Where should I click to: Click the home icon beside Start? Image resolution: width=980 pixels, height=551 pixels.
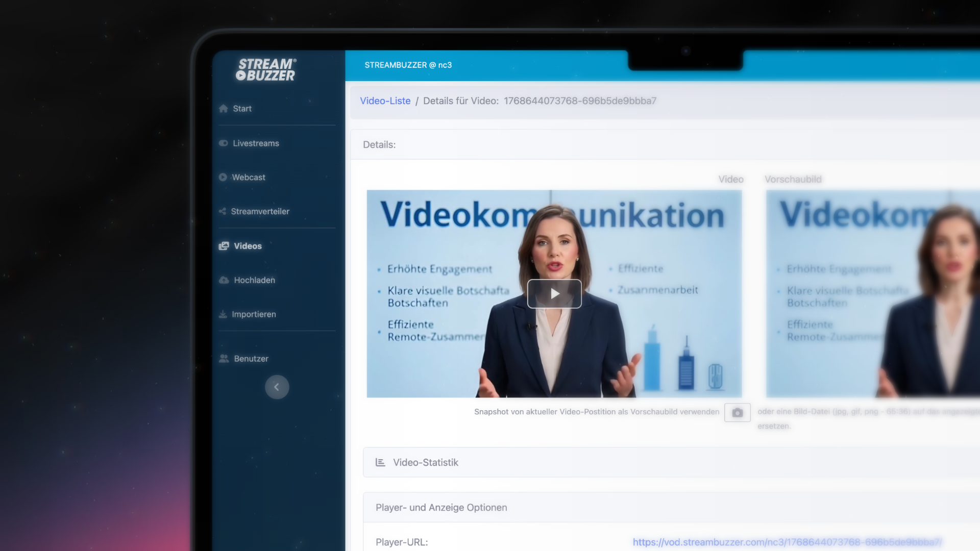point(224,109)
